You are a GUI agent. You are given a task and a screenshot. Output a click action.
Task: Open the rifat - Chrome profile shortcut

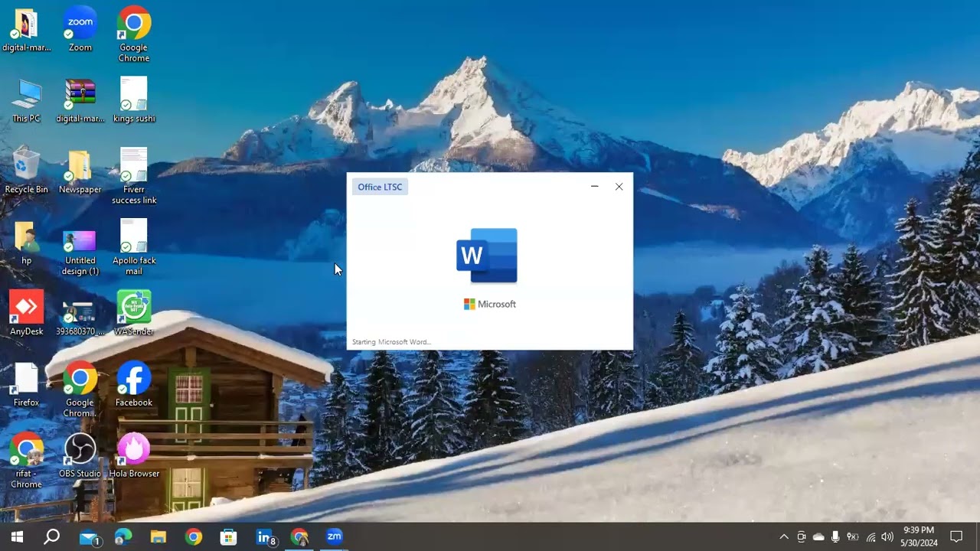click(x=26, y=461)
